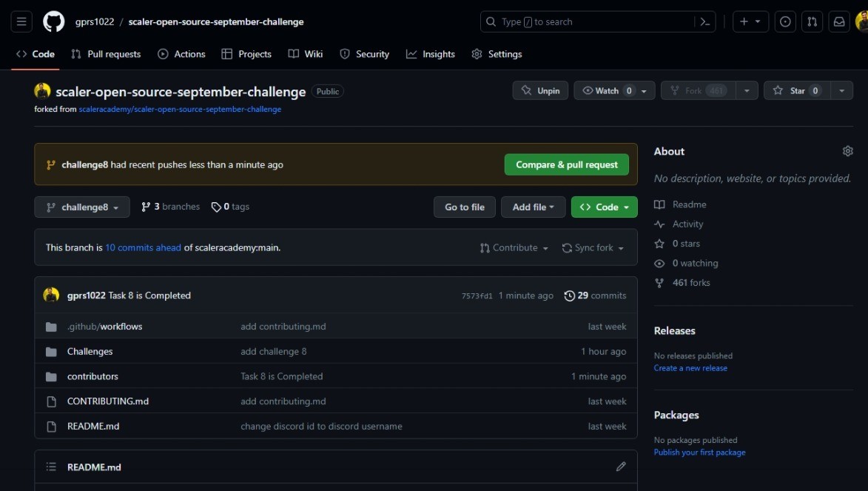Open the Insights tab

tap(430, 53)
